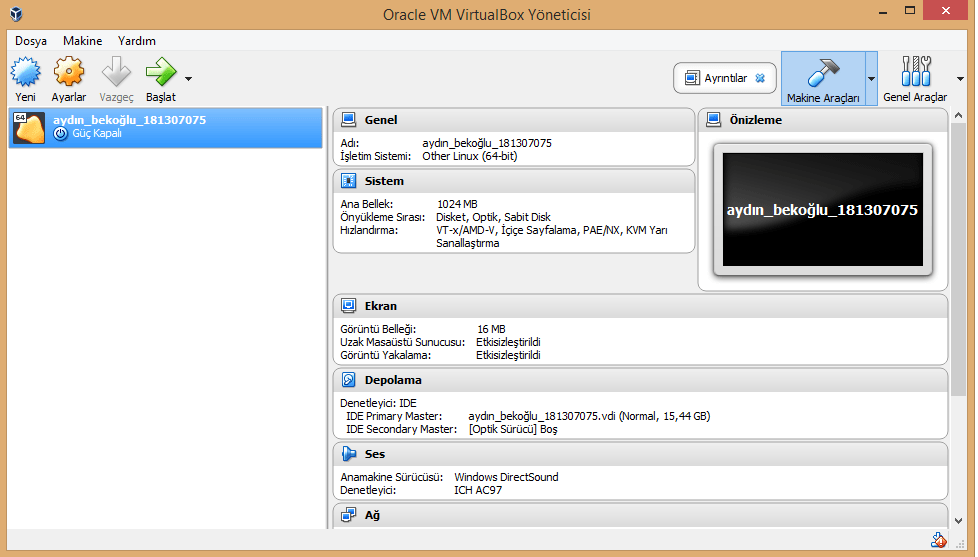Open the Sistem section header link

pyautogui.click(x=384, y=181)
